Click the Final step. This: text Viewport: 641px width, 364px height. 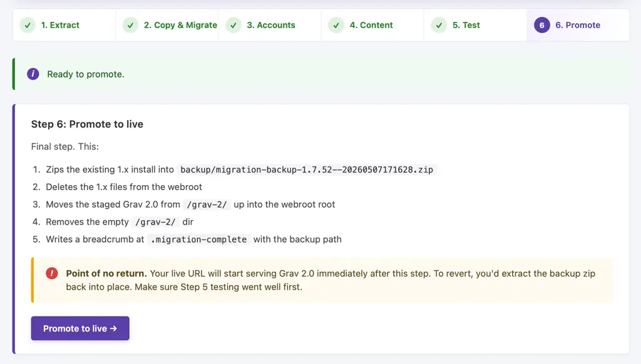point(65,146)
